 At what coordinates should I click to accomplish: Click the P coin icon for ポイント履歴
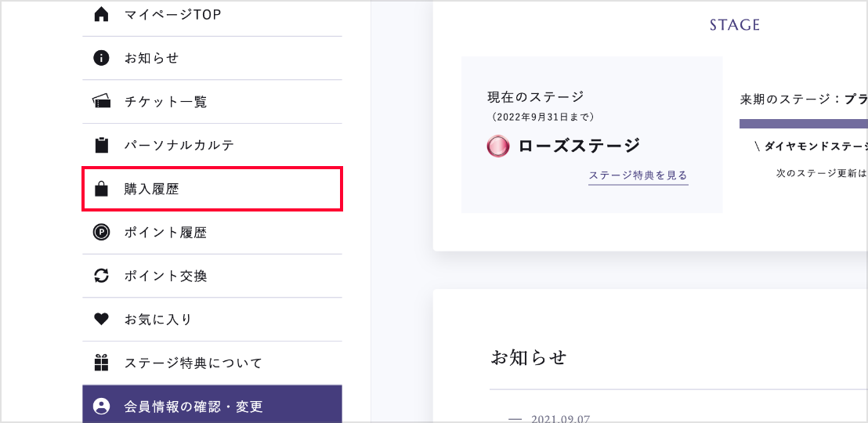[101, 232]
